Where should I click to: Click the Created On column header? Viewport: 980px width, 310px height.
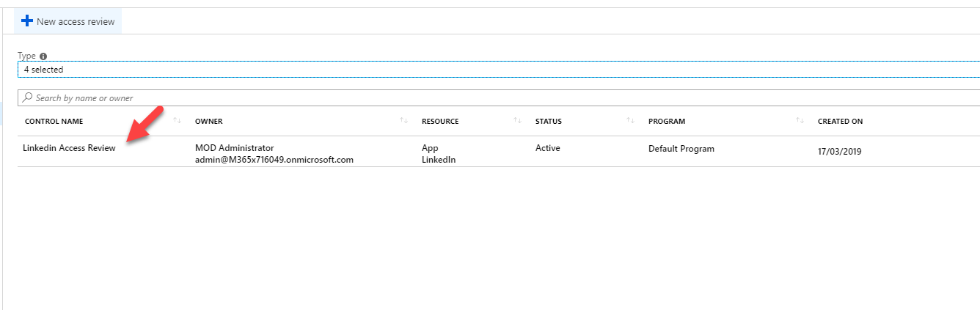pyautogui.click(x=841, y=121)
